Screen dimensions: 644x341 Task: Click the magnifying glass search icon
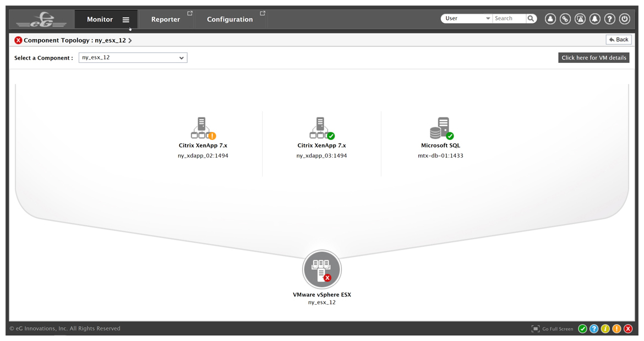(x=531, y=19)
